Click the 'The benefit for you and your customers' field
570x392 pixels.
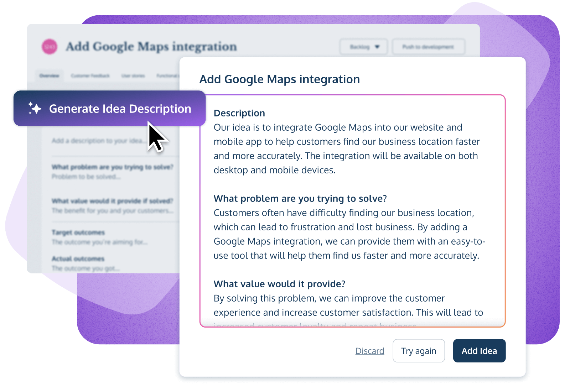tap(113, 211)
